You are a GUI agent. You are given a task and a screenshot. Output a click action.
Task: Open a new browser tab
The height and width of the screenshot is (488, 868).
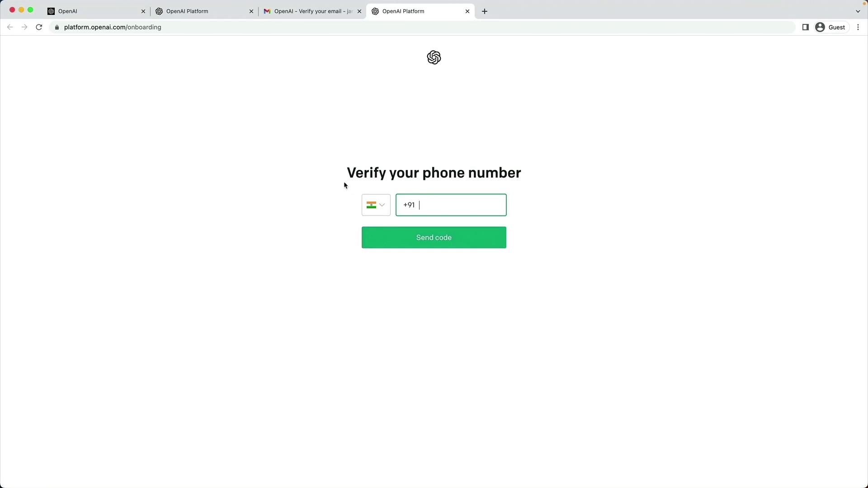tap(485, 11)
